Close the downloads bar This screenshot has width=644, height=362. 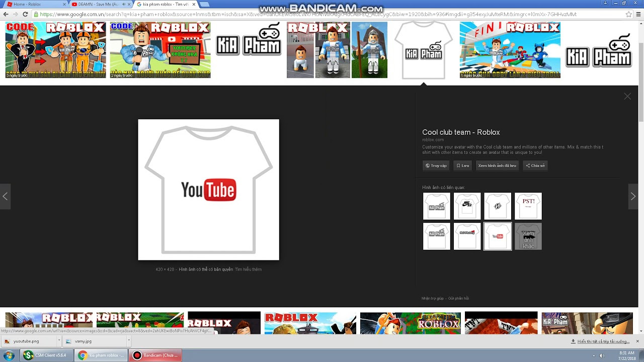[637, 341]
